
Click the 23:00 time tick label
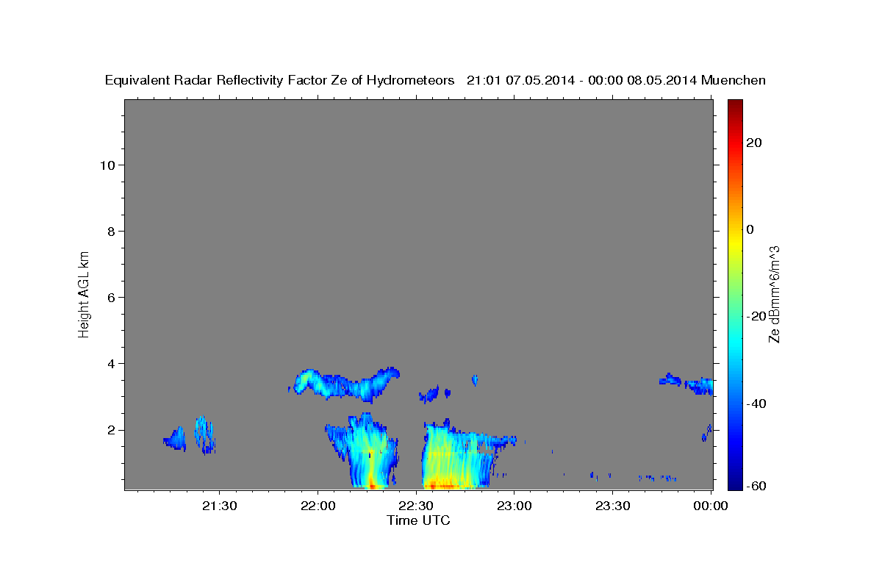coord(514,506)
